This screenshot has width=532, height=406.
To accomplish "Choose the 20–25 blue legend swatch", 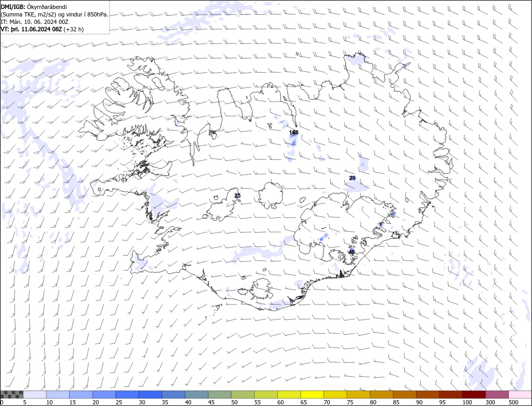I will click(x=104, y=394).
